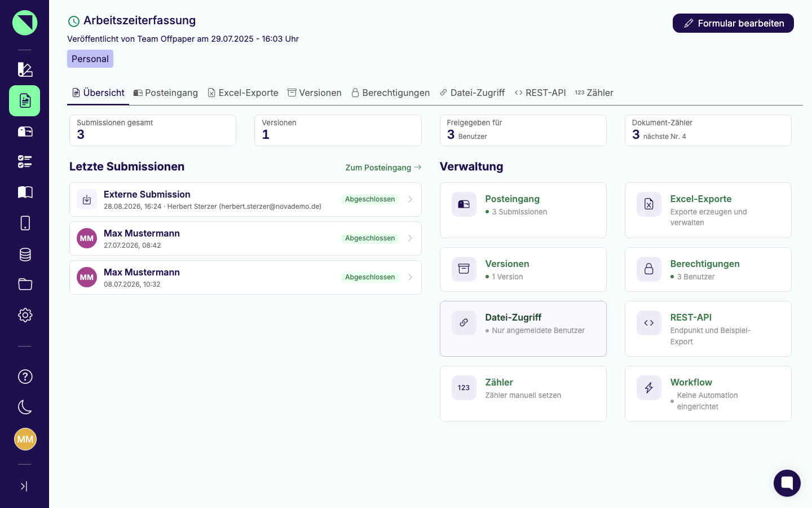The width and height of the screenshot is (812, 508).
Task: Open the task checklist icon in sidebar
Action: 25,162
